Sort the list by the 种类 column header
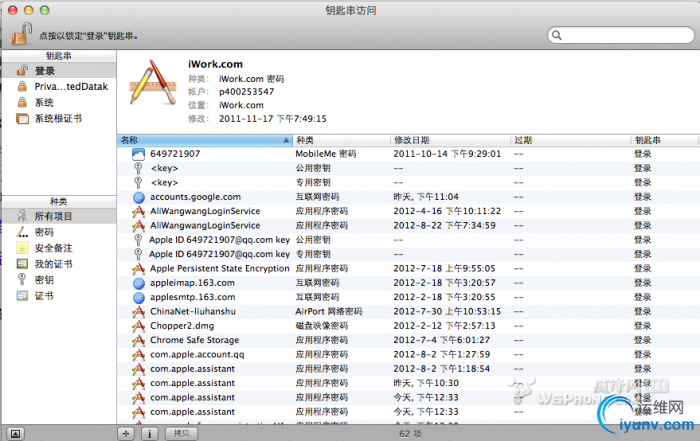This screenshot has height=441, width=700. click(x=342, y=140)
